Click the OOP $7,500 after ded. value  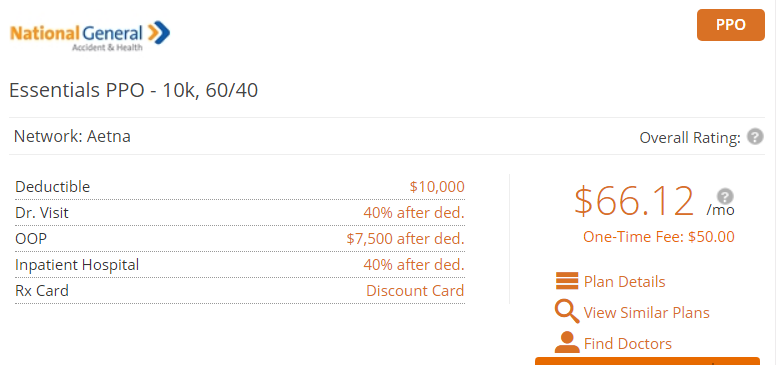tap(405, 239)
